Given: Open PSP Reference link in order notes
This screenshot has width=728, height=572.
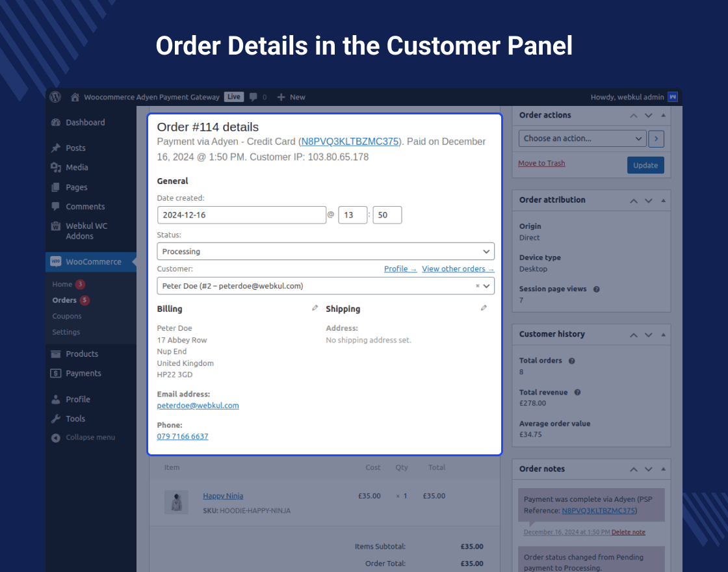Looking at the screenshot, I should click(599, 511).
